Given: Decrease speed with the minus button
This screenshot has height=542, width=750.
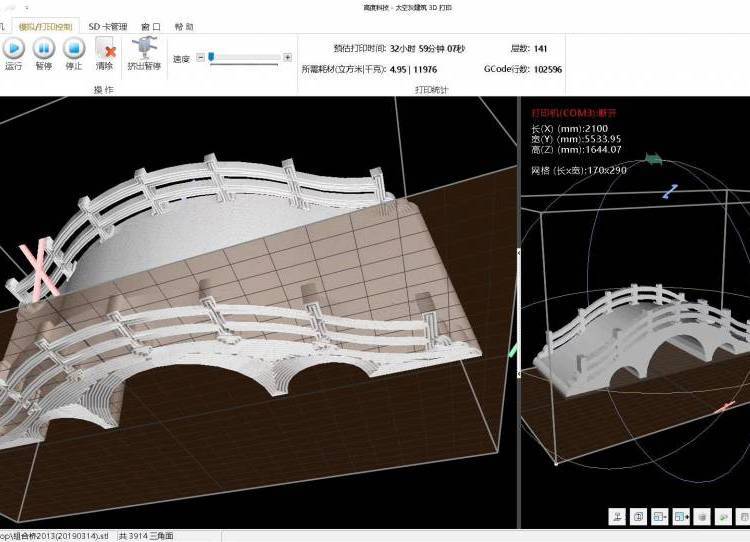Looking at the screenshot, I should point(200,58).
